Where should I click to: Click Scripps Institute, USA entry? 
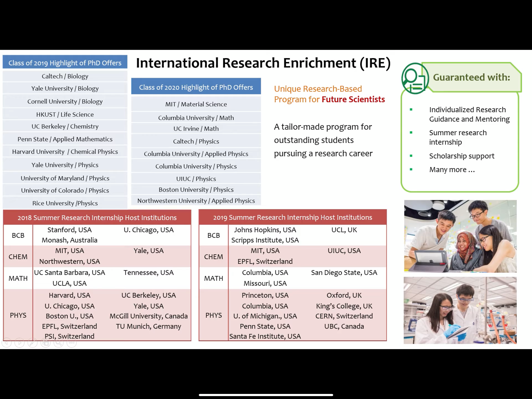click(265, 240)
